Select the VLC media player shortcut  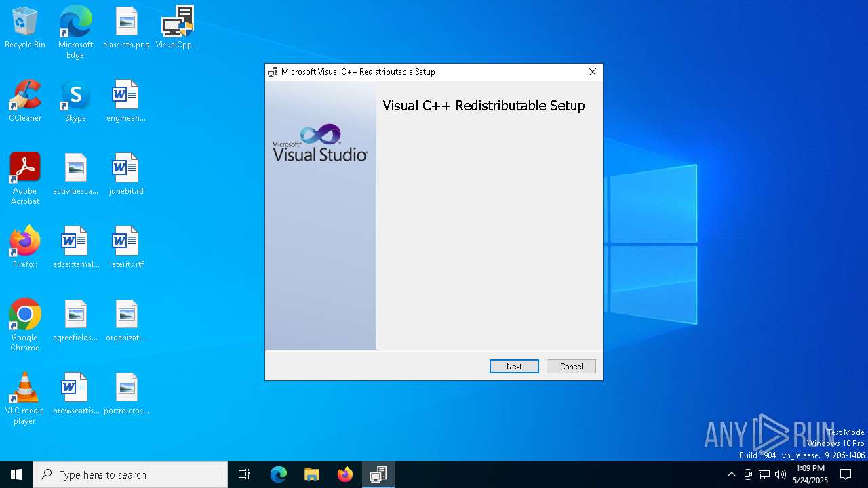point(25,399)
